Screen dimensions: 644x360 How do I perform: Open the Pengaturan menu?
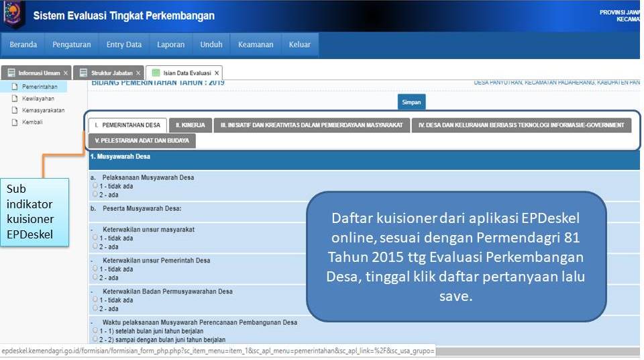tap(72, 44)
